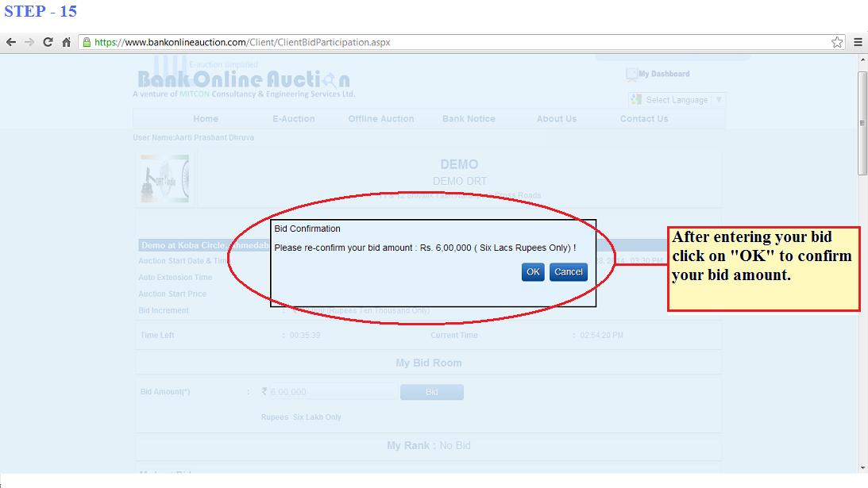The height and width of the screenshot is (488, 868).
Task: Open the Bank Notice menu item
Action: click(469, 119)
